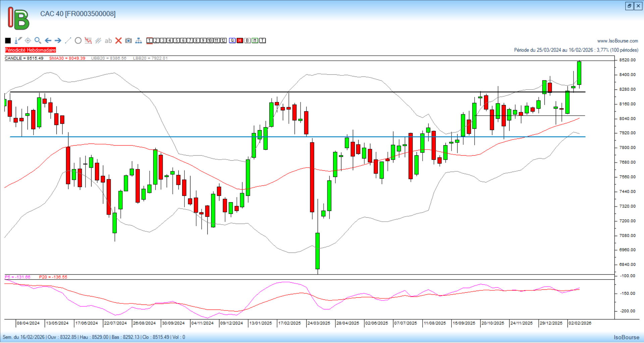Open the hierarchy tree icon

click(x=139, y=41)
